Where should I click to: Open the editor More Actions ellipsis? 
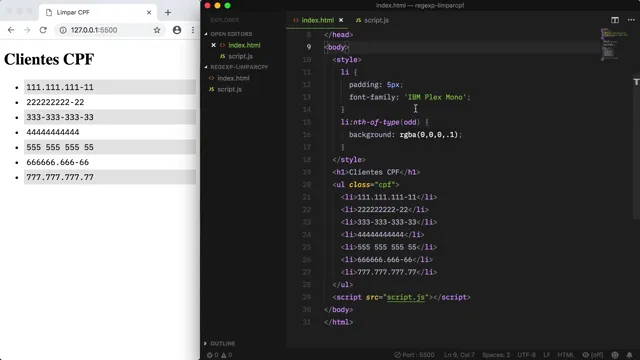(x=631, y=20)
